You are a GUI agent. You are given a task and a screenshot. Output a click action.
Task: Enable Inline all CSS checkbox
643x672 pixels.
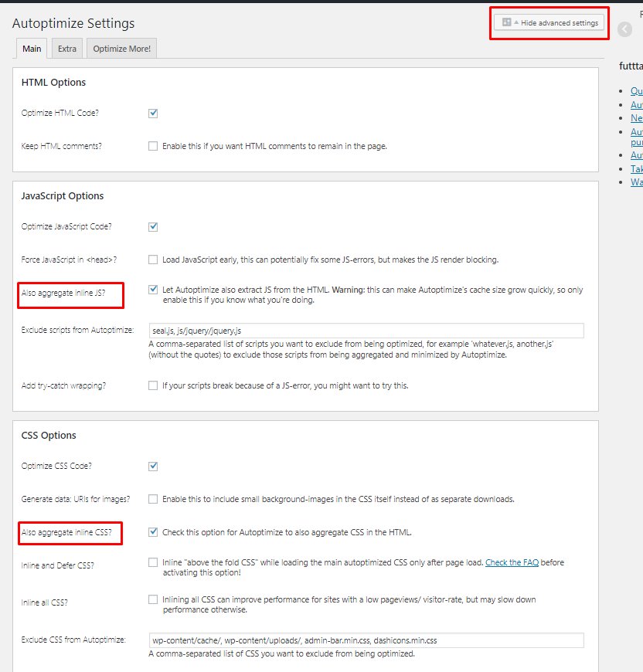[153, 599]
